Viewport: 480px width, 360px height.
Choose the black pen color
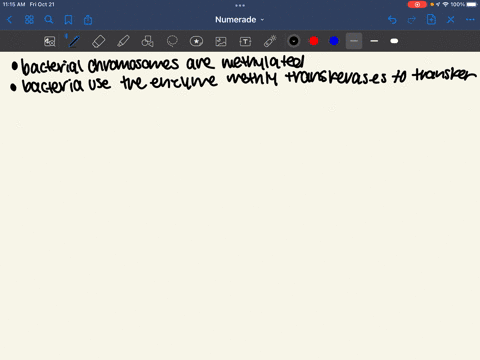tap(294, 41)
